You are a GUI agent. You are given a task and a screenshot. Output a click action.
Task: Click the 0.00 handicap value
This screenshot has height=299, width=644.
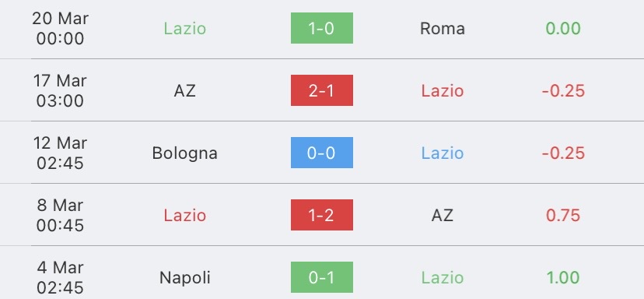(x=563, y=28)
